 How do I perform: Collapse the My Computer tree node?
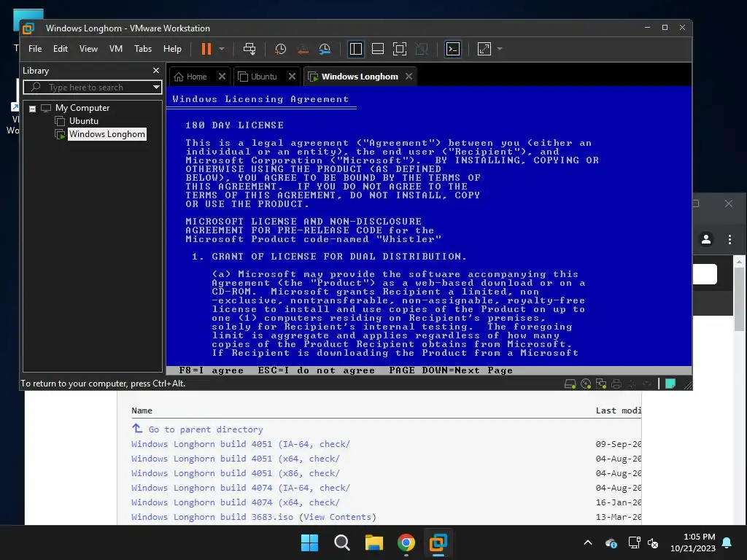click(32, 109)
